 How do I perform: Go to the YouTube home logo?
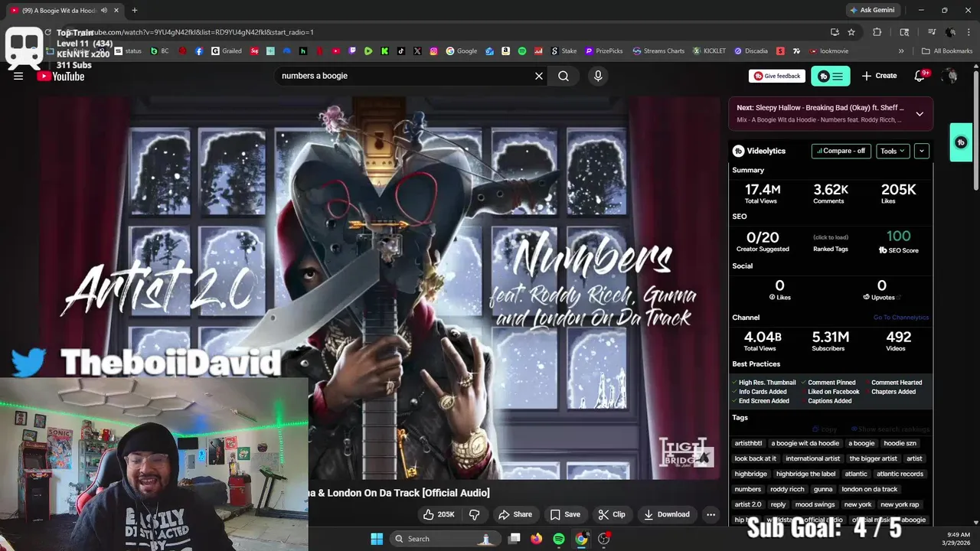click(x=60, y=76)
